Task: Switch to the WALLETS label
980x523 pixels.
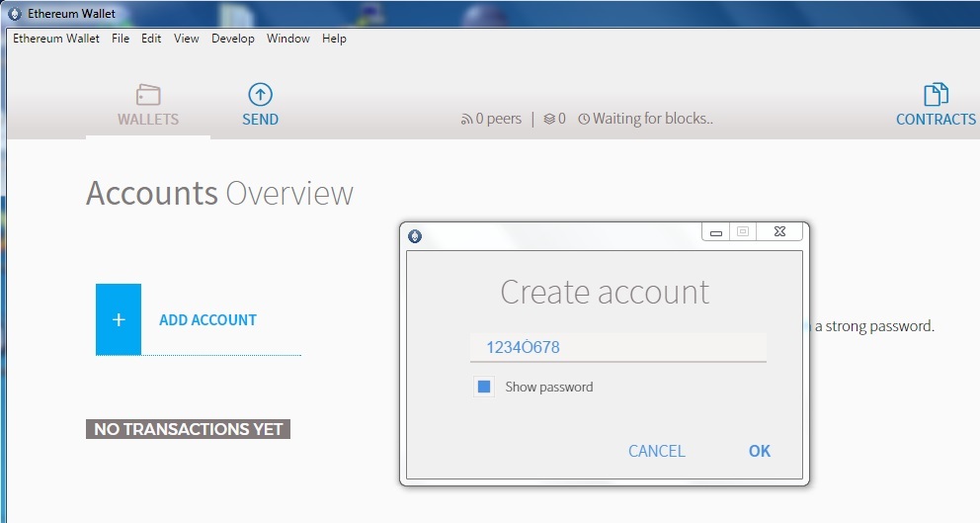Action: tap(148, 119)
